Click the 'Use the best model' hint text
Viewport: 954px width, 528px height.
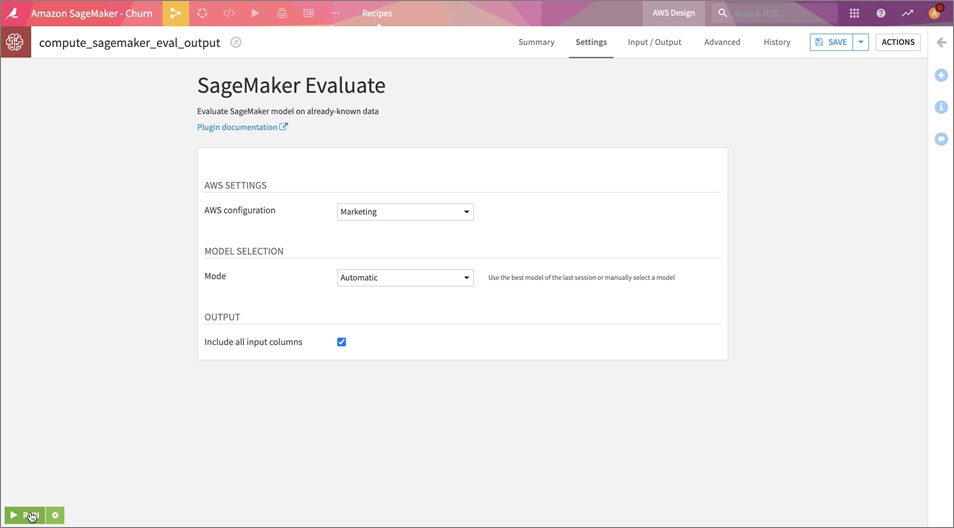click(582, 277)
